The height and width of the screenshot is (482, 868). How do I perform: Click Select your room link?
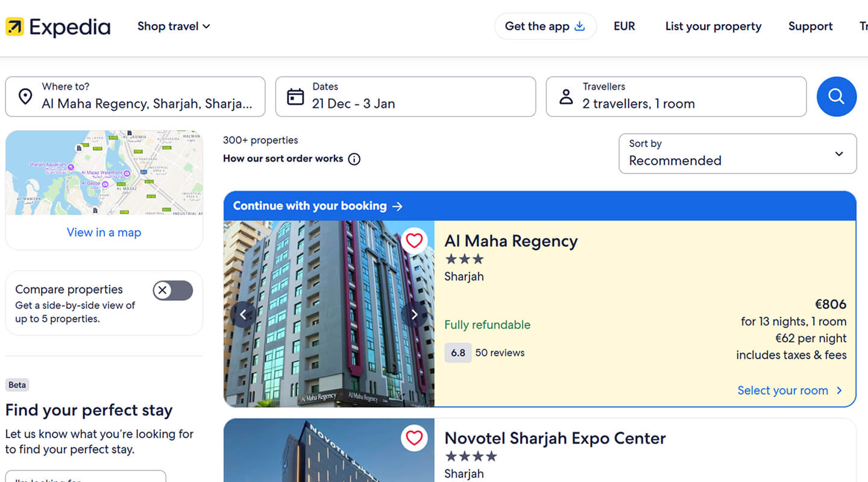[x=790, y=390]
